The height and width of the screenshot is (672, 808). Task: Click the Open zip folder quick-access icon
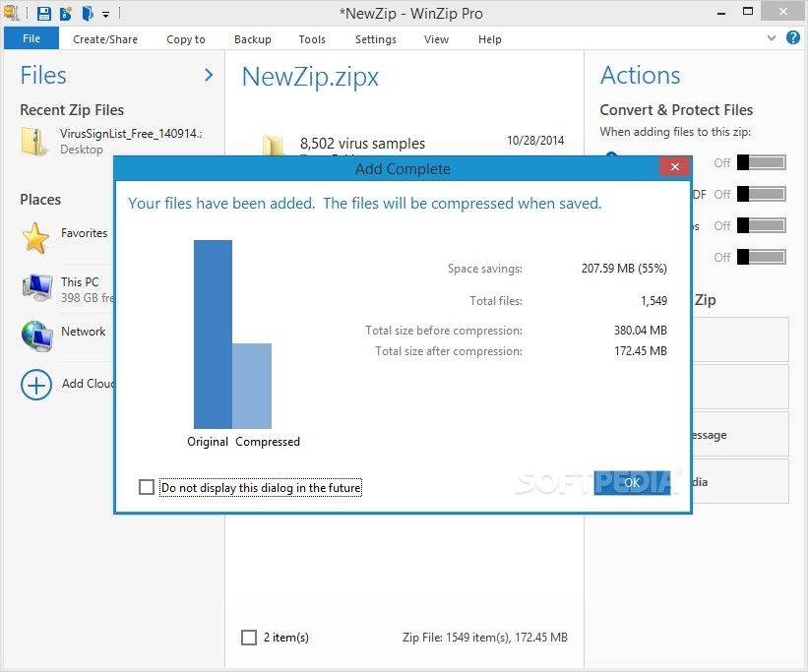point(88,14)
